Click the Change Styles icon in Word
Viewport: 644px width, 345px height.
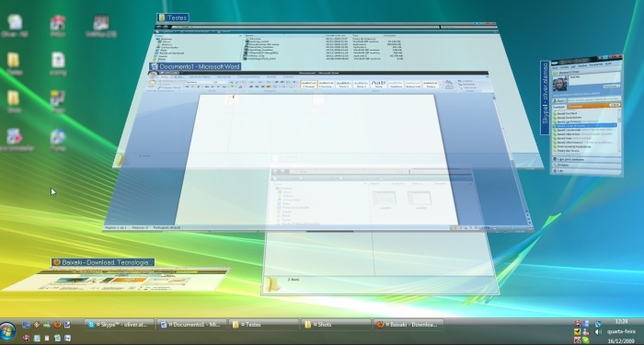click(448, 85)
